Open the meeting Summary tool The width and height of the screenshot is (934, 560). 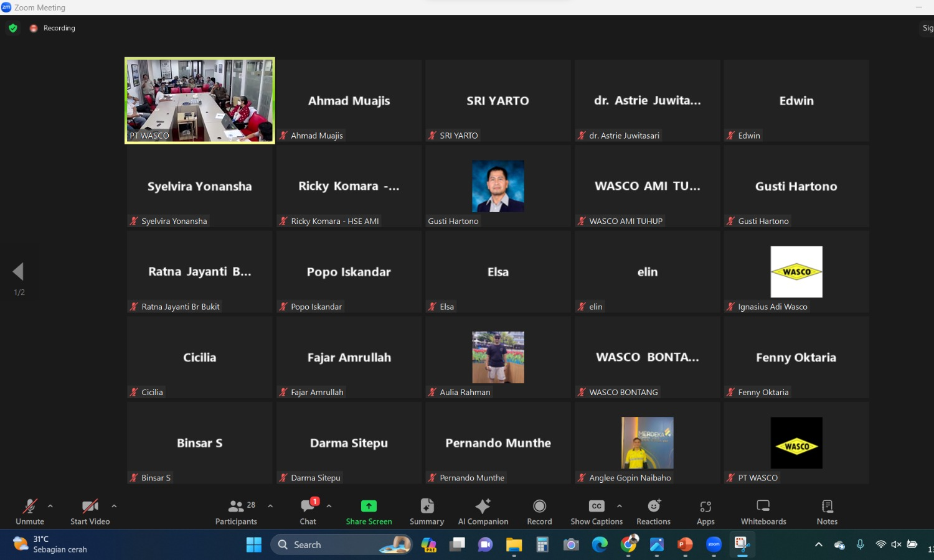[x=427, y=511]
